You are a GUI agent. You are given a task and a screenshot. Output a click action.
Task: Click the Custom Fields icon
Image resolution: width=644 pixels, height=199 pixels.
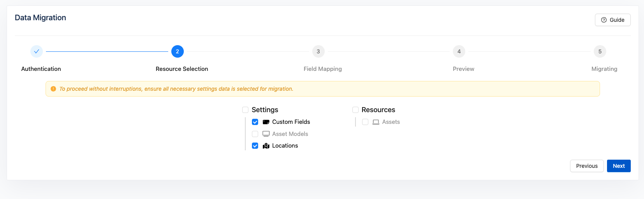pyautogui.click(x=266, y=122)
